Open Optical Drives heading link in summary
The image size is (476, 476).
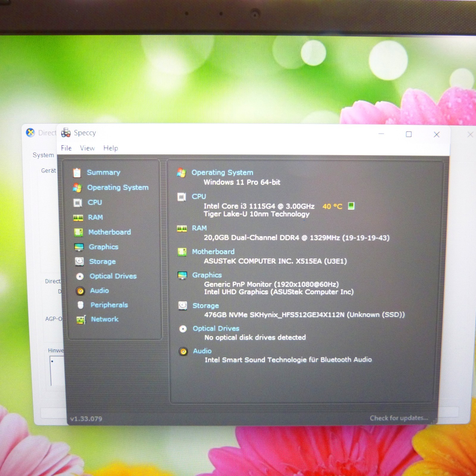(216, 328)
